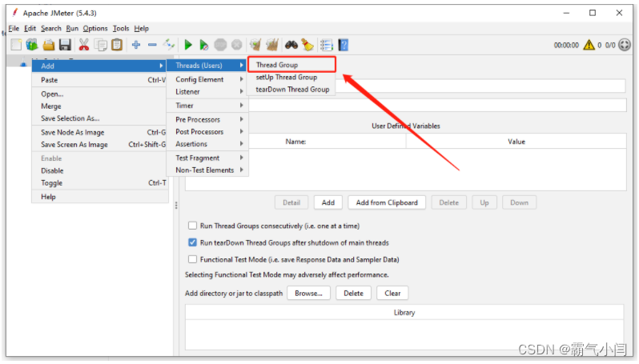Open the Run menu

(x=72, y=29)
